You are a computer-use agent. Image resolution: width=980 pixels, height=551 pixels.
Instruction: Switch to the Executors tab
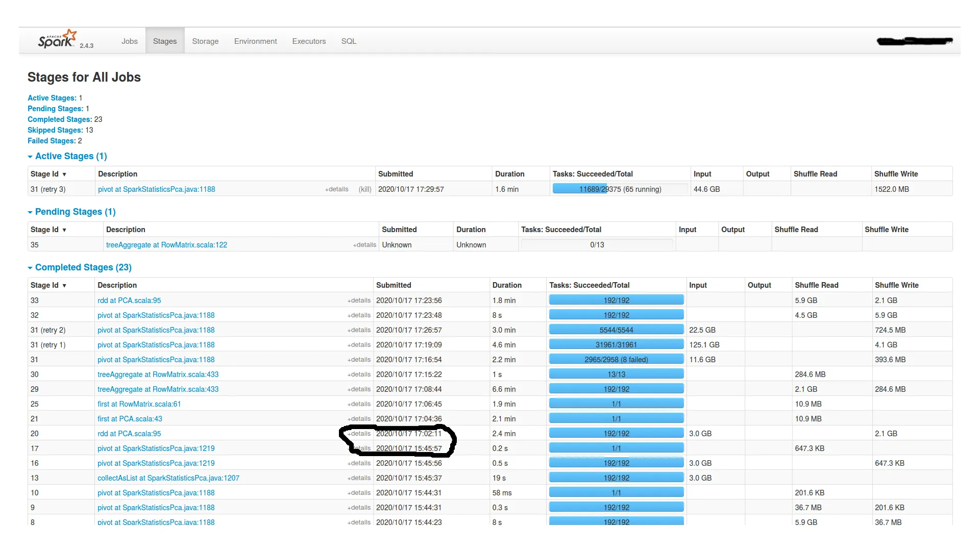pyautogui.click(x=308, y=41)
